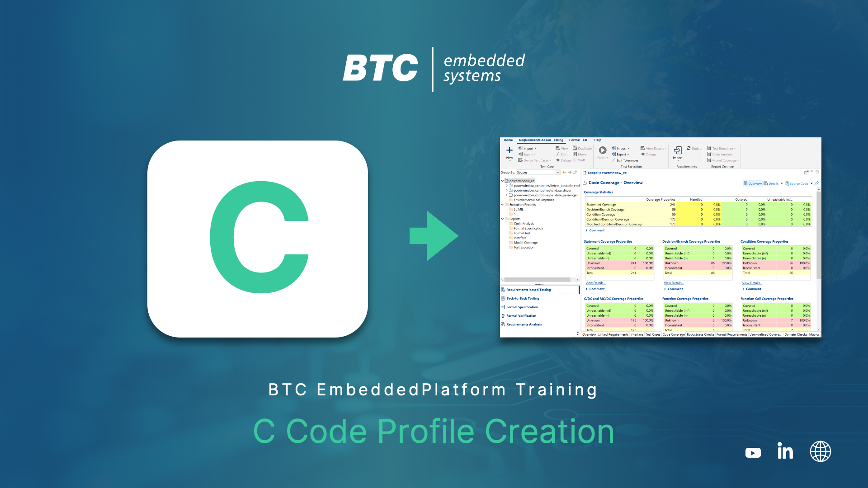Click View Details under Statement Coverage
This screenshot has width=868, height=488.
(593, 282)
